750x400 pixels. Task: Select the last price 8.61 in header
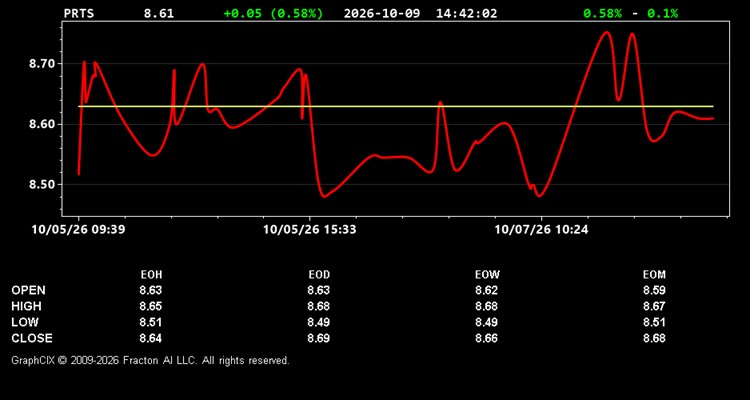pos(159,13)
